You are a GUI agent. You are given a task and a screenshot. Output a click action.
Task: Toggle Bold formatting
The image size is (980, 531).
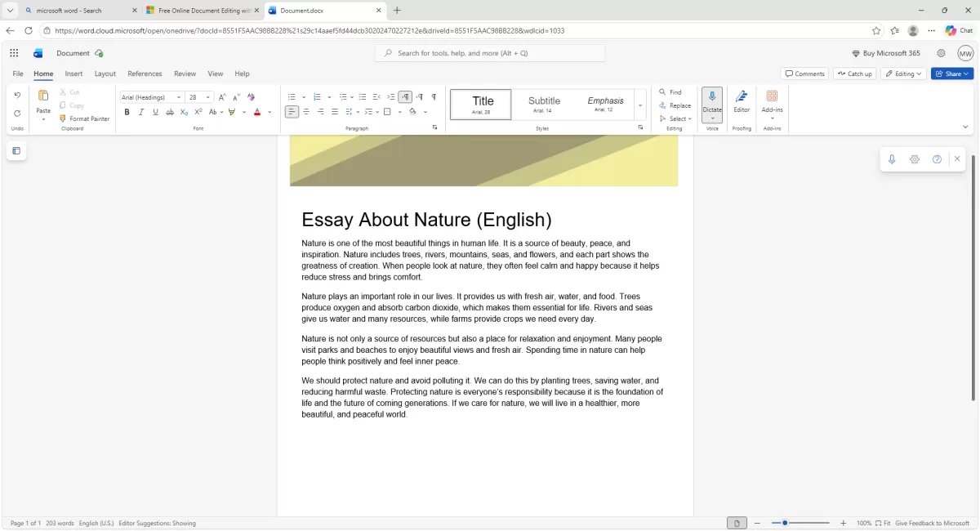[127, 112]
